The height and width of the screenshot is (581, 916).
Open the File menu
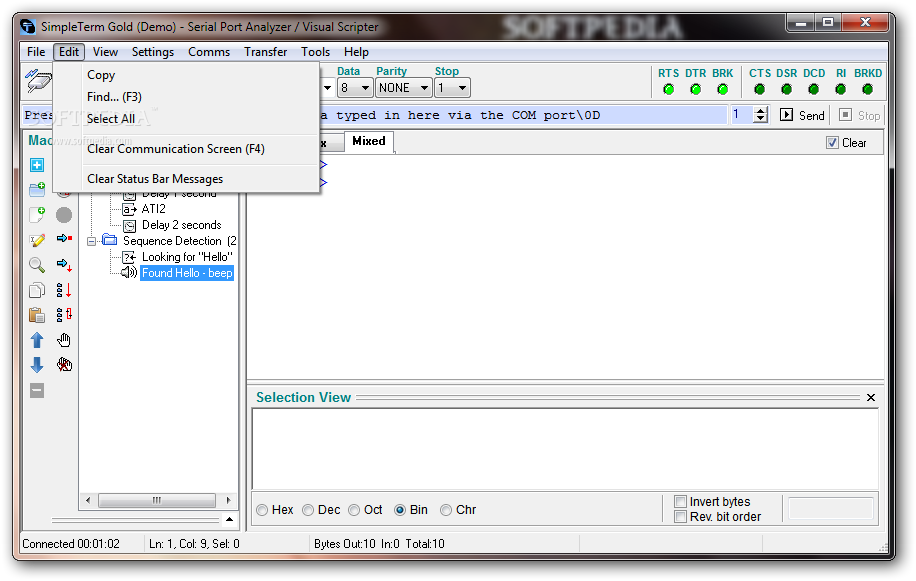(36, 52)
